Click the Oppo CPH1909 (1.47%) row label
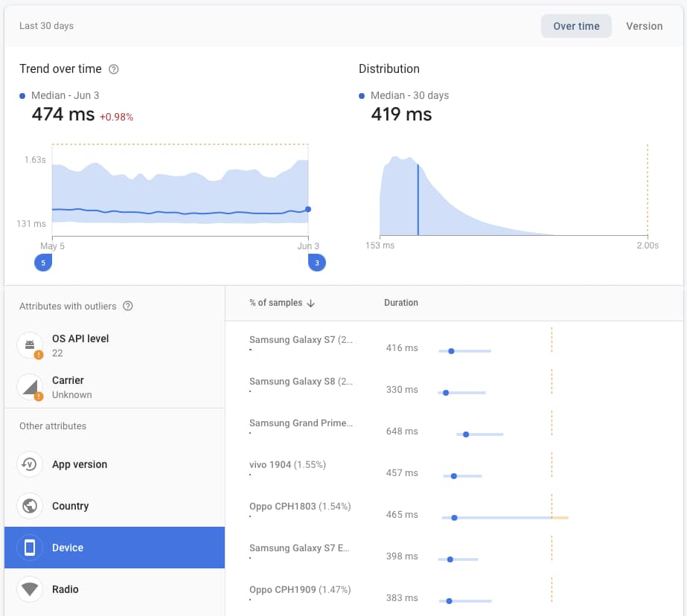Image resolution: width=687 pixels, height=616 pixels. (x=300, y=589)
